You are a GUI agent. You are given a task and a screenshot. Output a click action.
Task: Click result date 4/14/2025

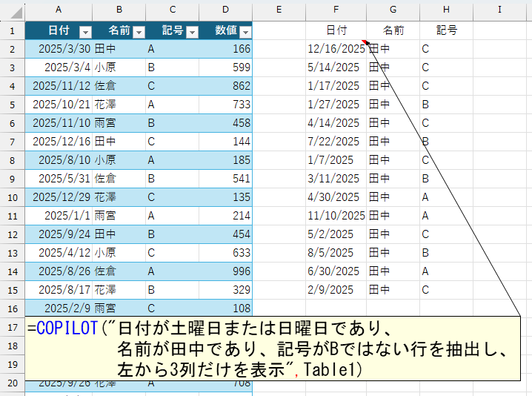click(336, 123)
